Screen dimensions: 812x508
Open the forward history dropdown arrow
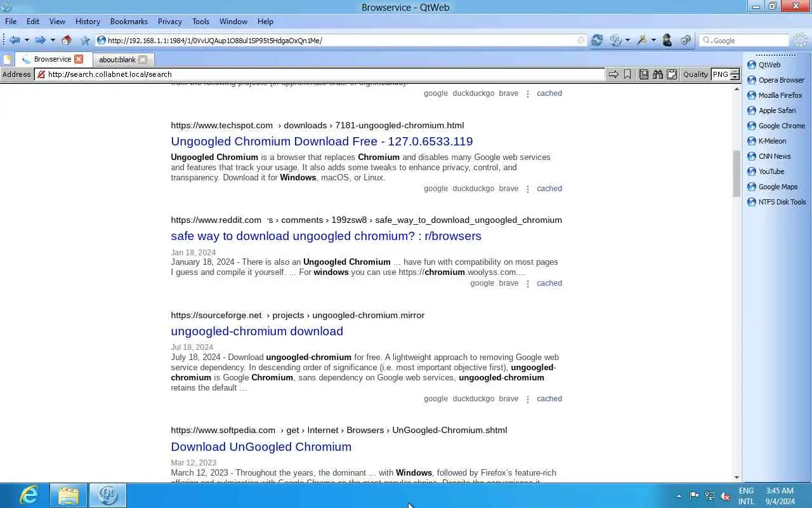(53, 40)
